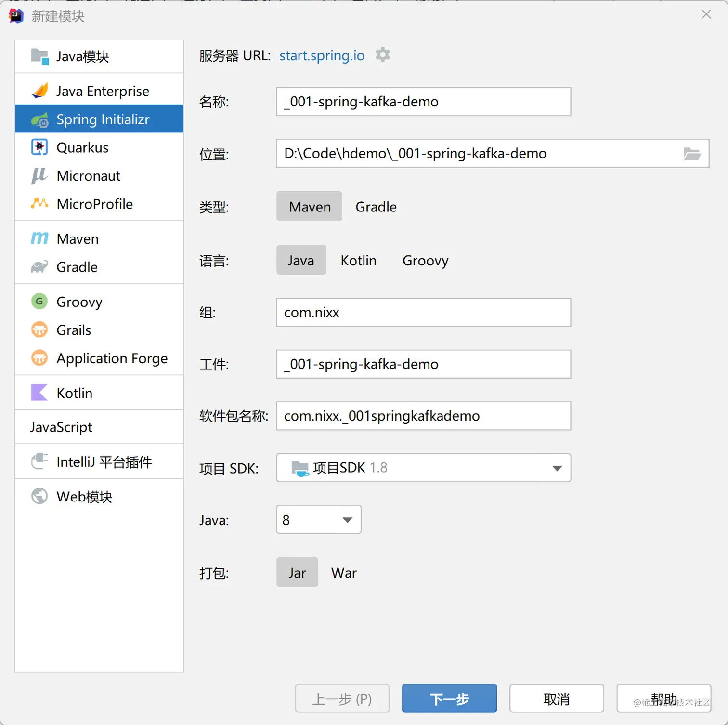728x725 pixels.
Task: Open the start.spring.io server link
Action: 322,56
